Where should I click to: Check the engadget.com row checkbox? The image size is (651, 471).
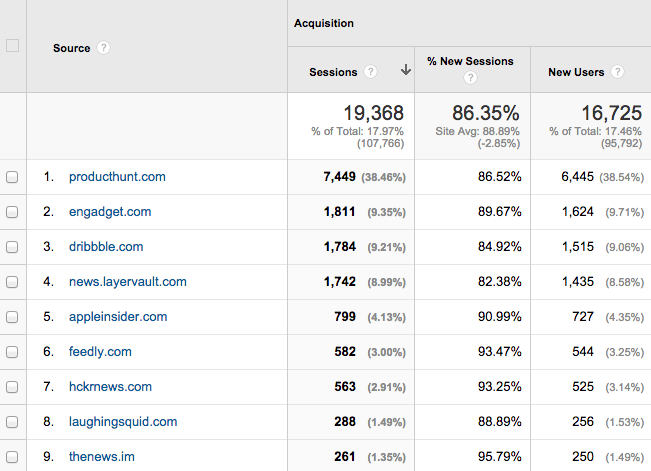(x=12, y=212)
